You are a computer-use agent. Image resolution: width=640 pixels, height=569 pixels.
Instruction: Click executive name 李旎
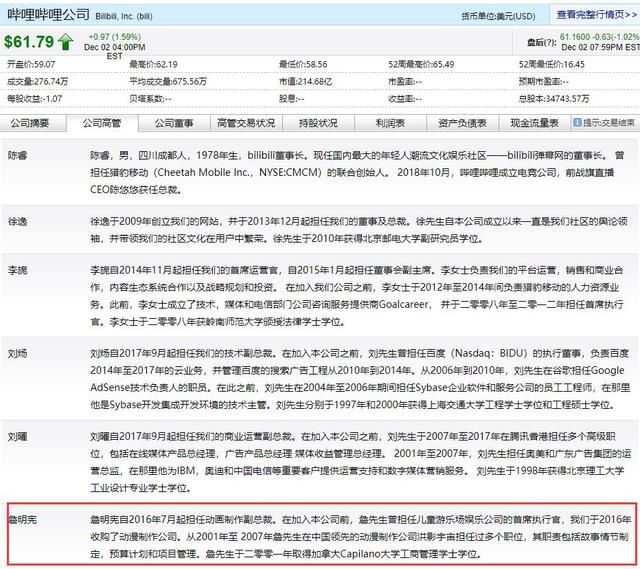click(18, 270)
